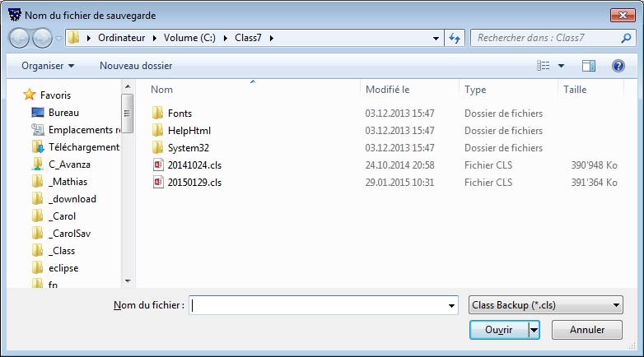Expand the arrow after 'Ordinateur' in path
Screen dimensions: 644x357
tap(155, 38)
